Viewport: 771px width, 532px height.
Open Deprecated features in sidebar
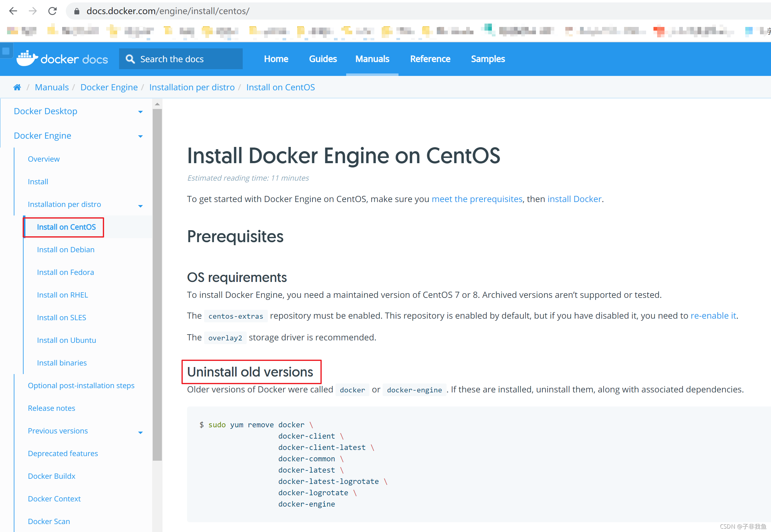tap(63, 454)
